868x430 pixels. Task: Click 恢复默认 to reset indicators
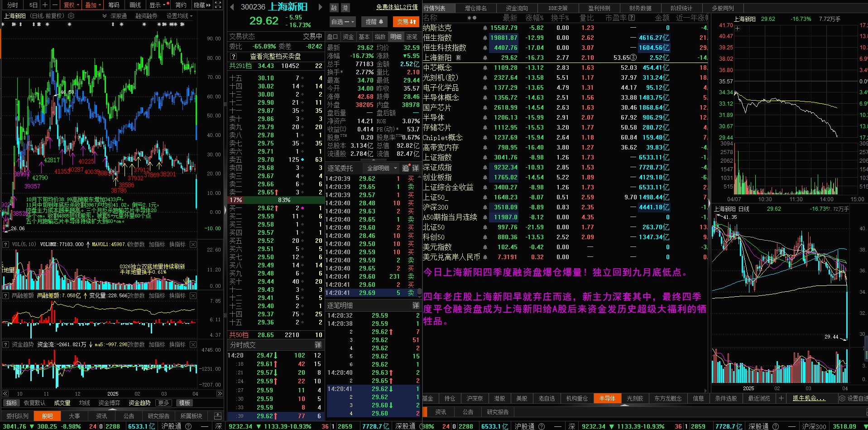(x=34, y=403)
